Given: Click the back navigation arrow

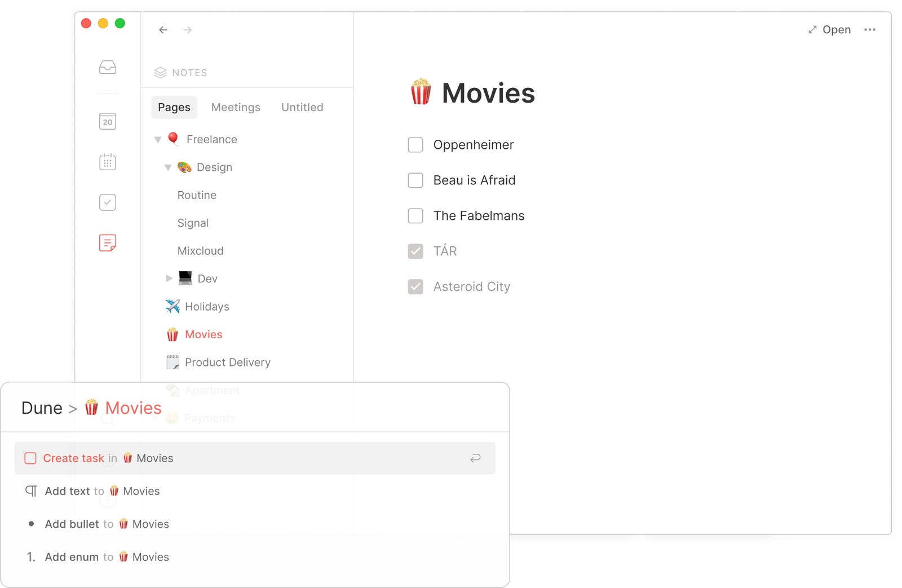Looking at the screenshot, I should pyautogui.click(x=163, y=30).
